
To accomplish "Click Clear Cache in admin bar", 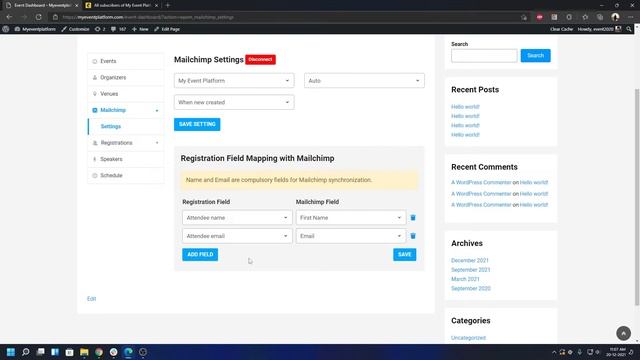I will click(x=561, y=29).
